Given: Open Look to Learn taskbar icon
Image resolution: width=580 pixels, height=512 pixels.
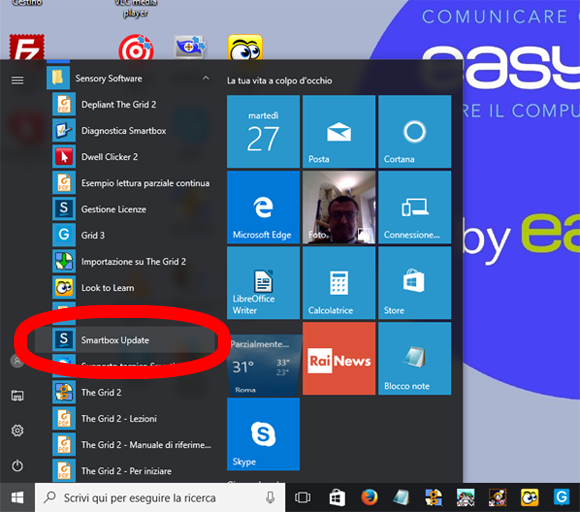Looking at the screenshot, I should [529, 498].
